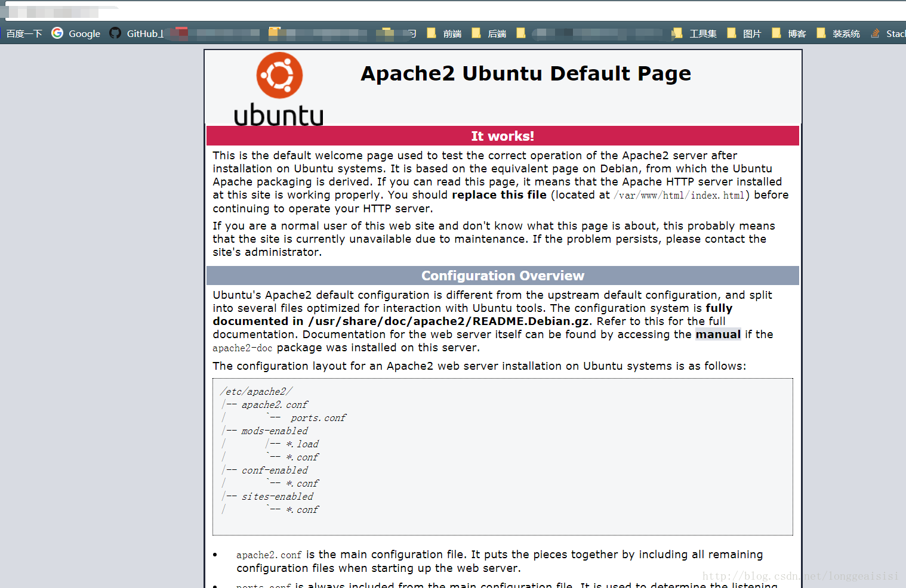Click the folder icon beside 装系统
The height and width of the screenshot is (588, 906).
[821, 33]
